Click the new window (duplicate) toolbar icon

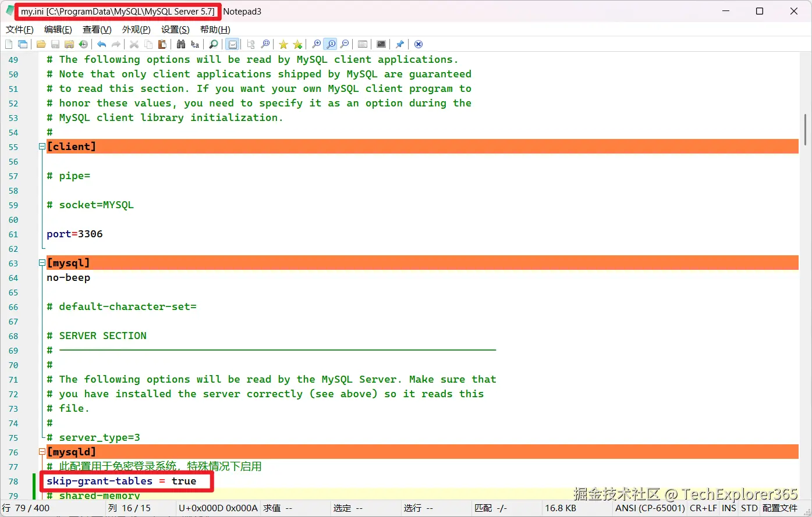pyautogui.click(x=23, y=44)
